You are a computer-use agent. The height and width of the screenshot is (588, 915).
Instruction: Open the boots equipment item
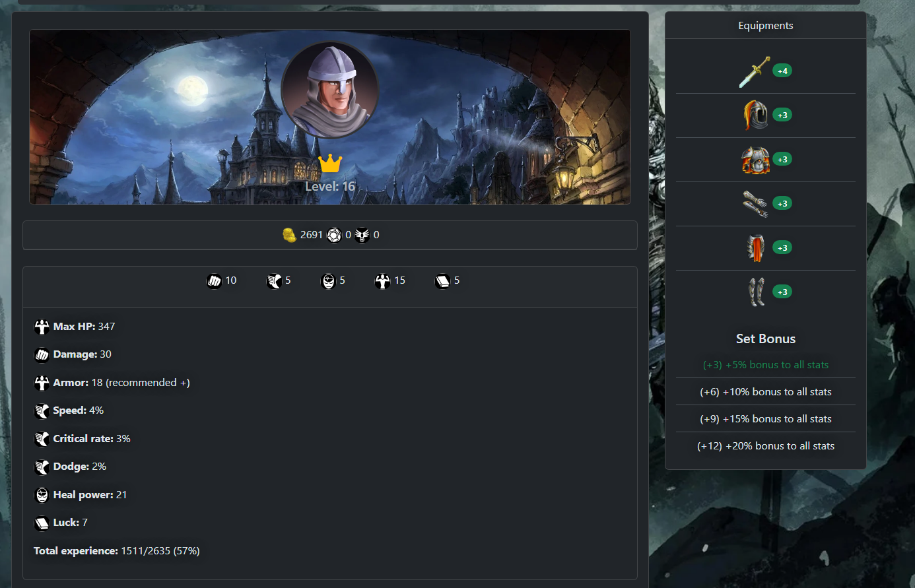pos(756,292)
